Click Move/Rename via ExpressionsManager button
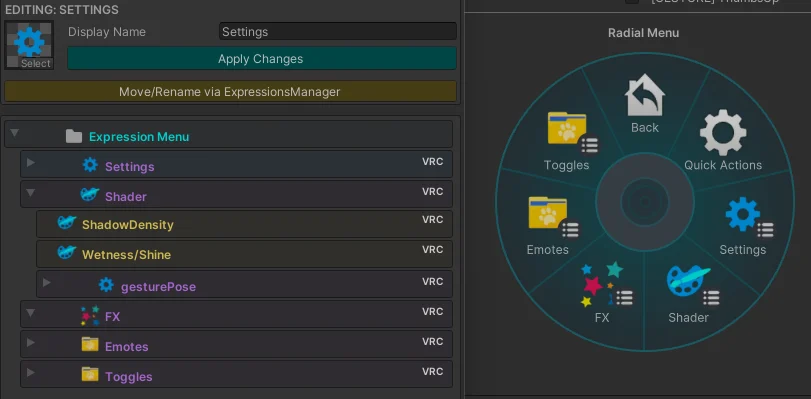The image size is (811, 399). (x=230, y=92)
